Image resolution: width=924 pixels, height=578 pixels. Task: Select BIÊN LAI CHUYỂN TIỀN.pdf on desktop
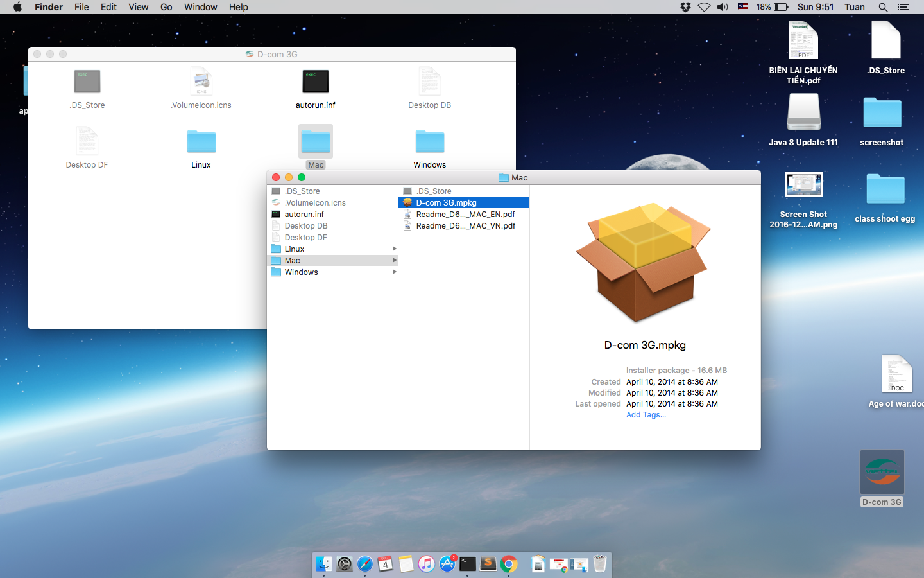(x=803, y=40)
